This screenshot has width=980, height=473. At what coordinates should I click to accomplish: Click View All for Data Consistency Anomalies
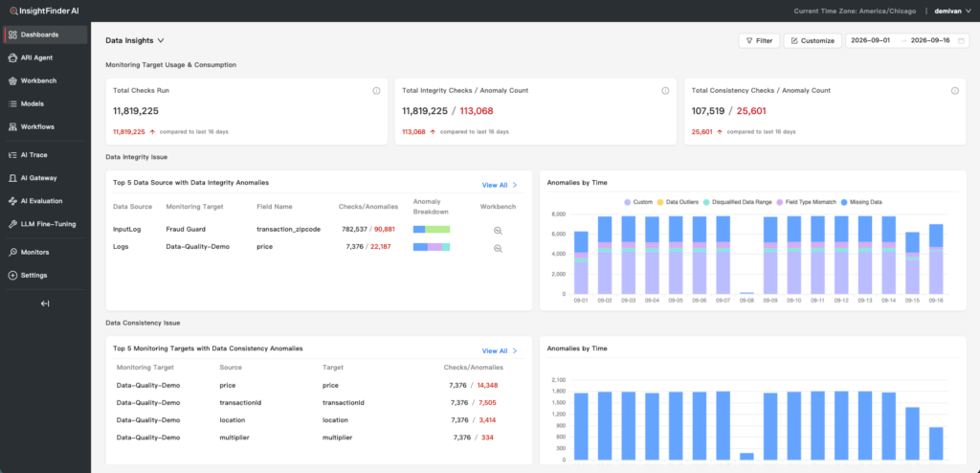pos(500,351)
